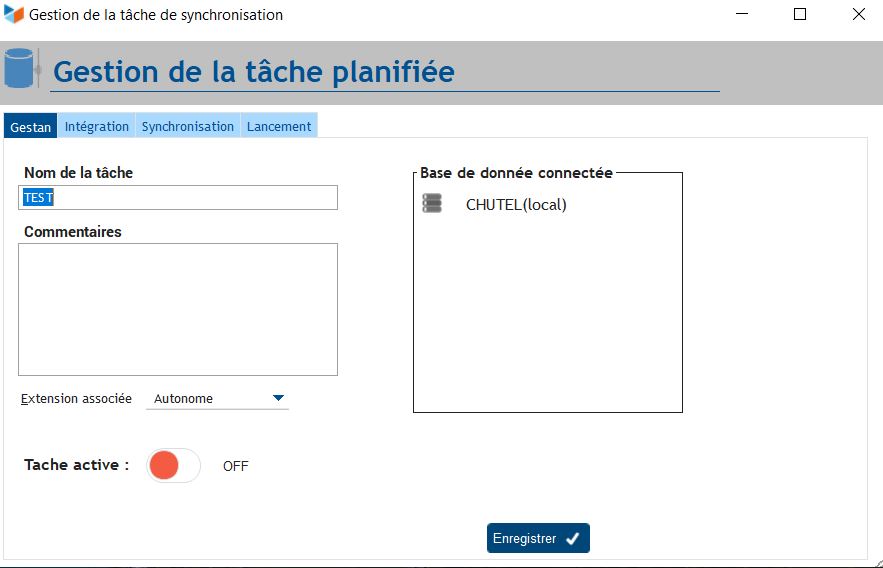Click the Gestion de la tâche planifiée heading
883x568 pixels.
click(x=254, y=72)
